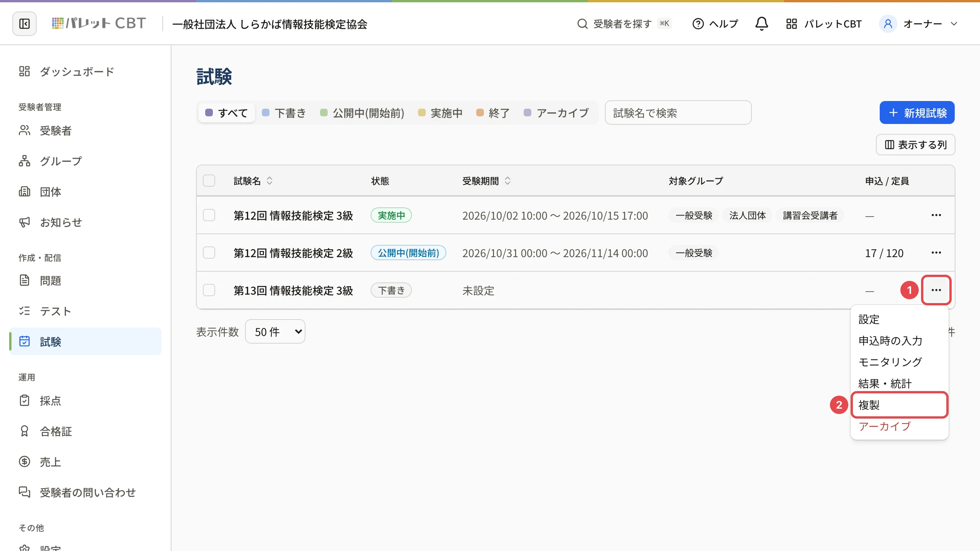The width and height of the screenshot is (980, 551).
Task: Open お知らせ in the sidebar
Action: click(x=86, y=222)
